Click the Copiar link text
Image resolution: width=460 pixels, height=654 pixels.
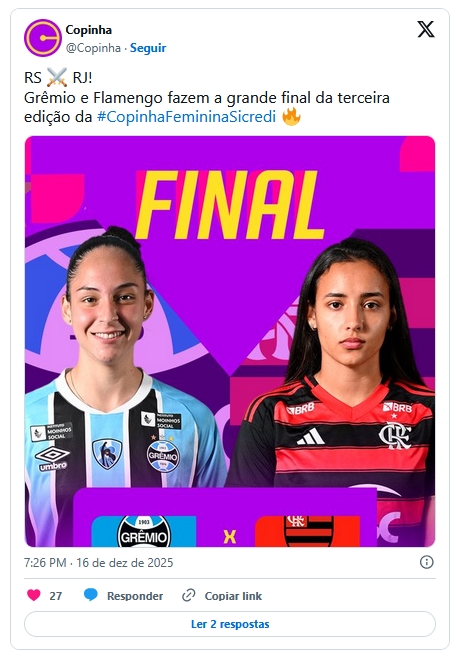(233, 596)
